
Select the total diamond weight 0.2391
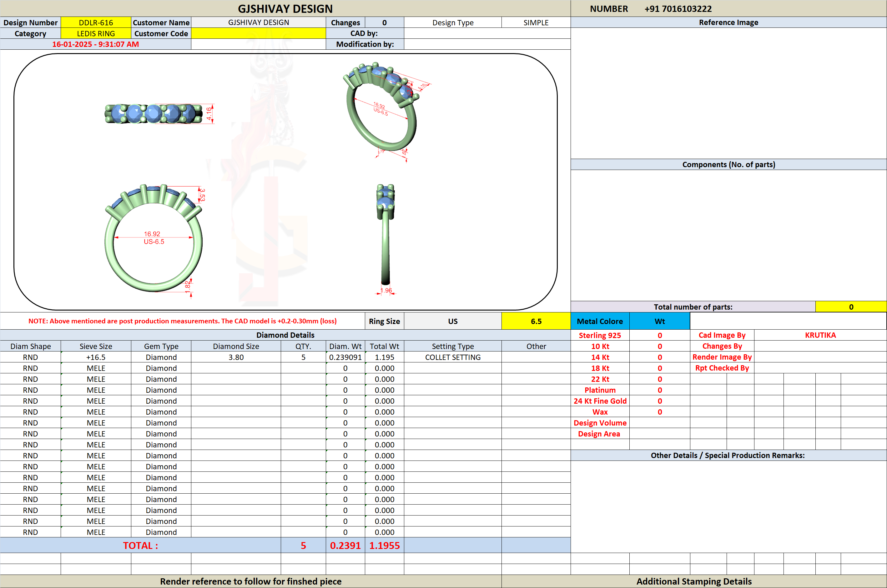click(x=345, y=545)
